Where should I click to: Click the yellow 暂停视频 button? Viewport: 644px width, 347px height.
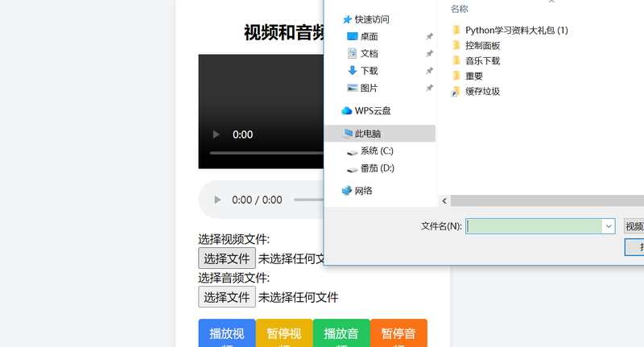pyautogui.click(x=284, y=333)
